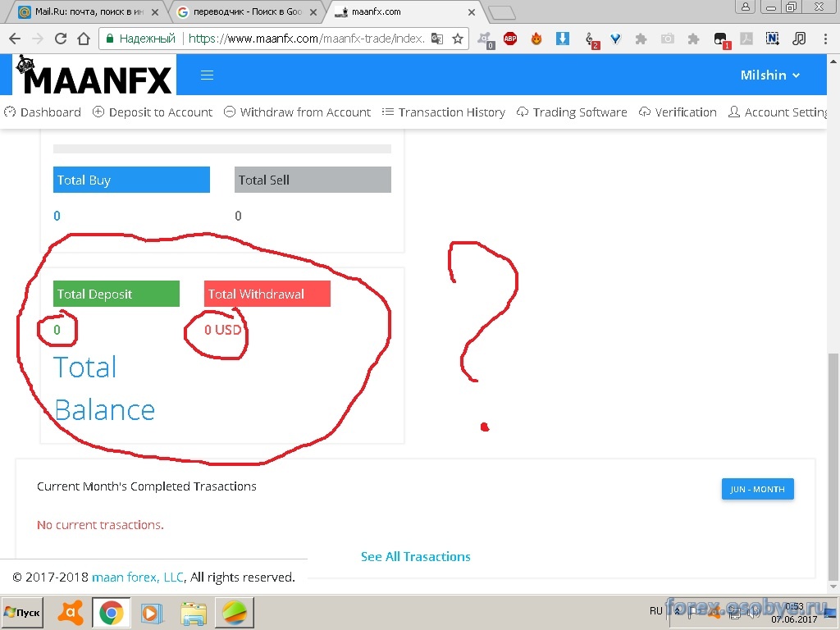
Task: Click the greyed camera extension icon
Action: click(668, 39)
